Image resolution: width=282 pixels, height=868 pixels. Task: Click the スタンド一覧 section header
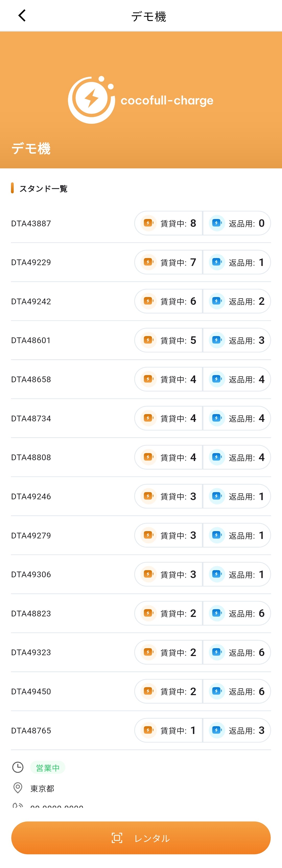pos(43,188)
